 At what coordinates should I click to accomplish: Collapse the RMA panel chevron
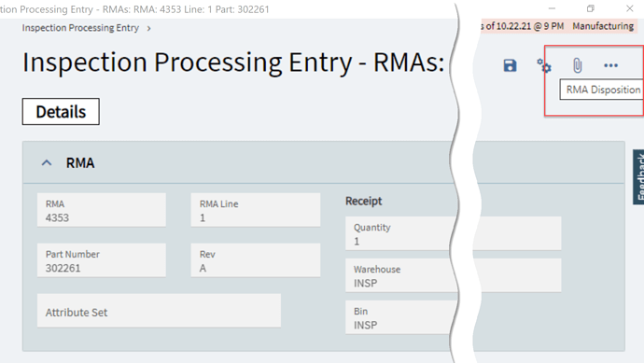pyautogui.click(x=47, y=163)
